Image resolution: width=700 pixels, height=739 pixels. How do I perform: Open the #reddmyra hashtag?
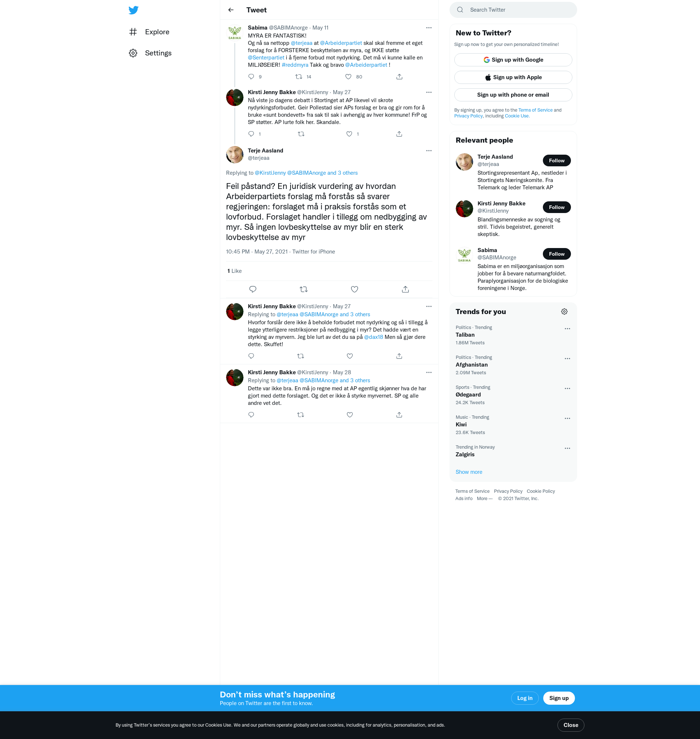pyautogui.click(x=295, y=65)
